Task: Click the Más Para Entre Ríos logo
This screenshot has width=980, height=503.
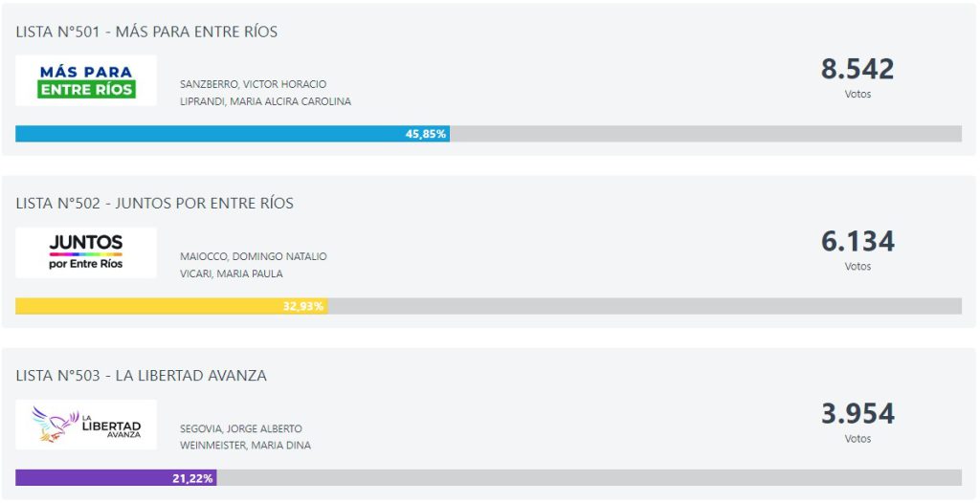Action: tap(86, 80)
